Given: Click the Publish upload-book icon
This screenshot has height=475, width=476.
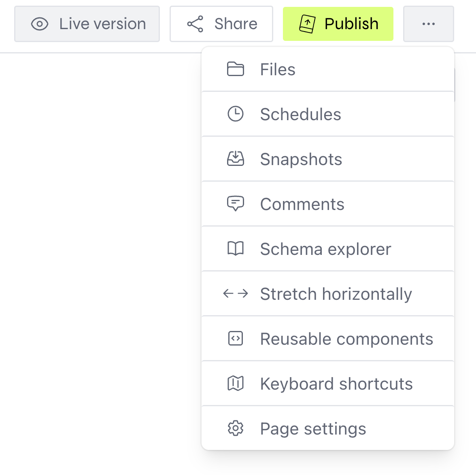Looking at the screenshot, I should [x=307, y=24].
